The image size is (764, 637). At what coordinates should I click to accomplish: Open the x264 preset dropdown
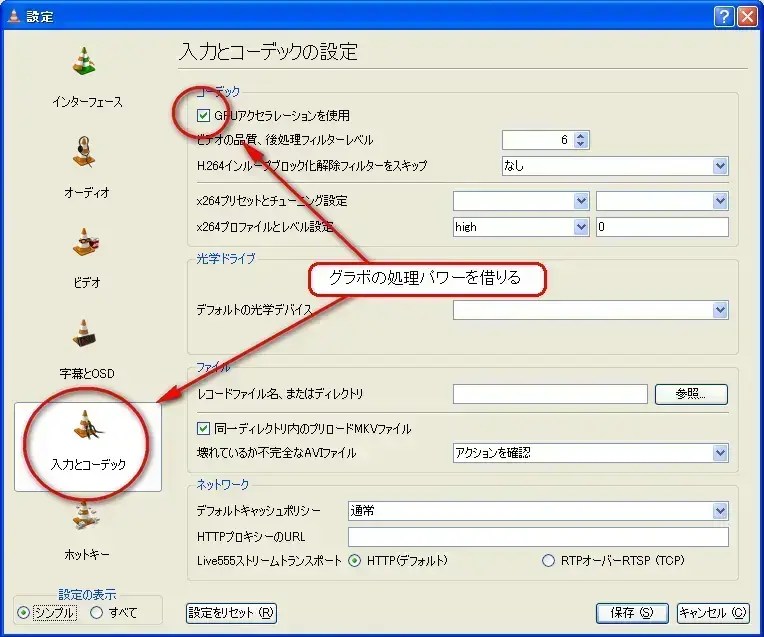click(521, 201)
